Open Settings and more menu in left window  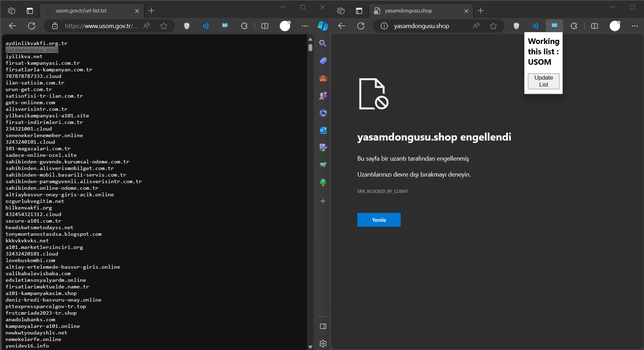tap(305, 26)
